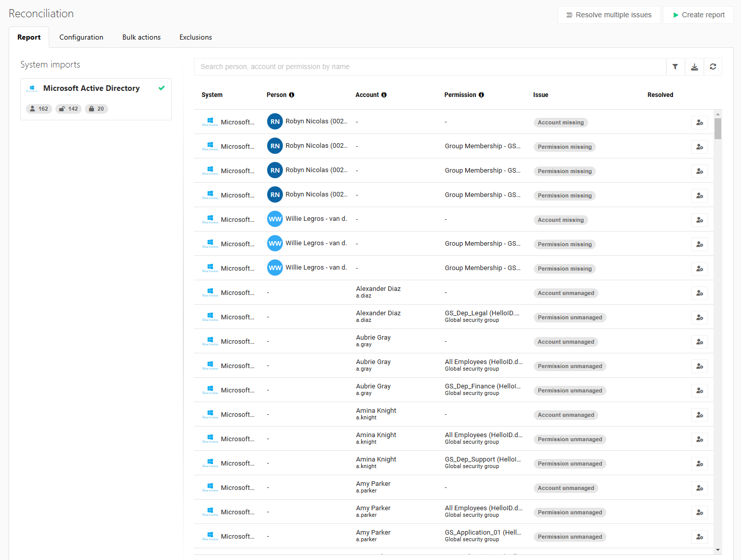Resolve Willie Legros Account missing row
The image size is (741, 560).
click(x=699, y=220)
